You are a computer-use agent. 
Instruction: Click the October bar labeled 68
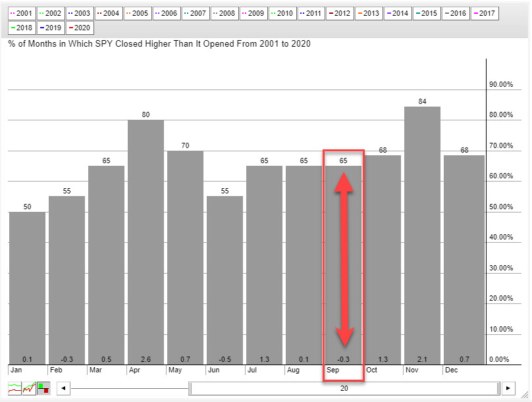(383, 260)
